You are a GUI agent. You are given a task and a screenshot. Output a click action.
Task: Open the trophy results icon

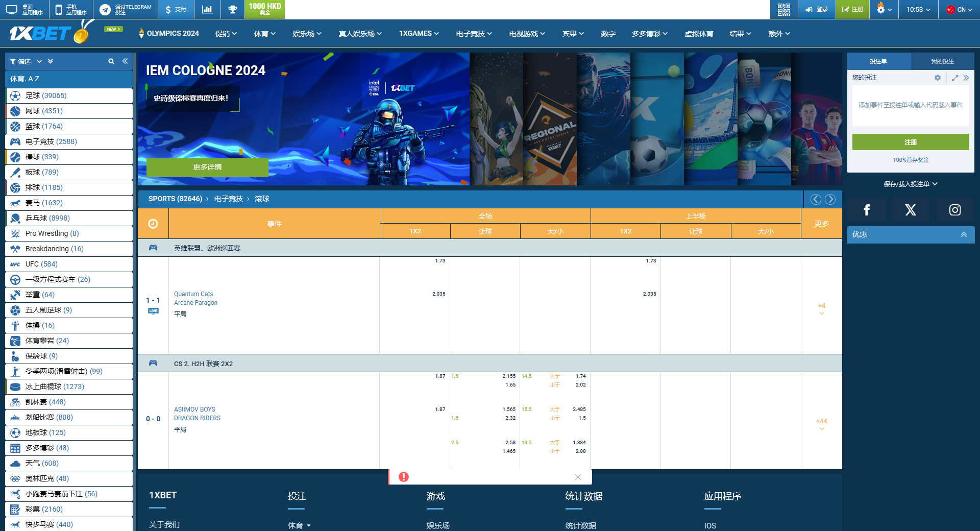coord(233,9)
